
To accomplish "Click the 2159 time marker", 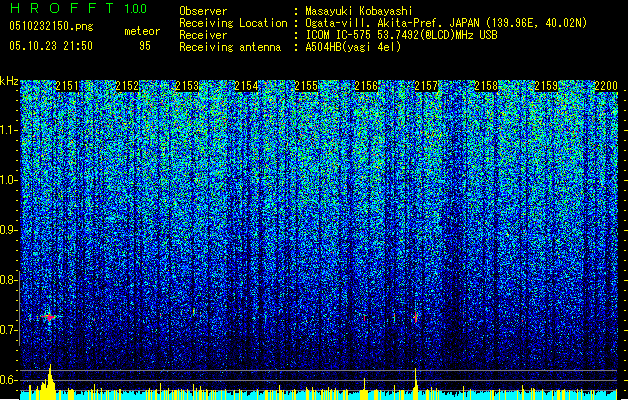I will pyautogui.click(x=546, y=86).
